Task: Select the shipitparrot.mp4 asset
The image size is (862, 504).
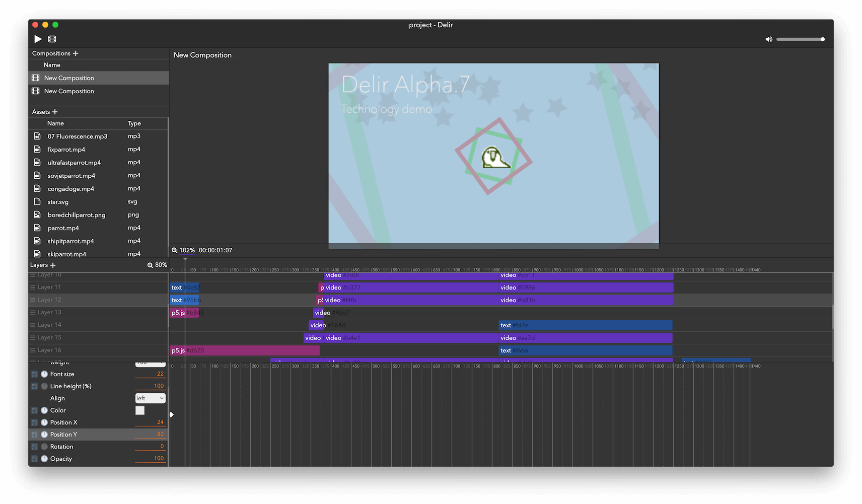Action: (98, 241)
